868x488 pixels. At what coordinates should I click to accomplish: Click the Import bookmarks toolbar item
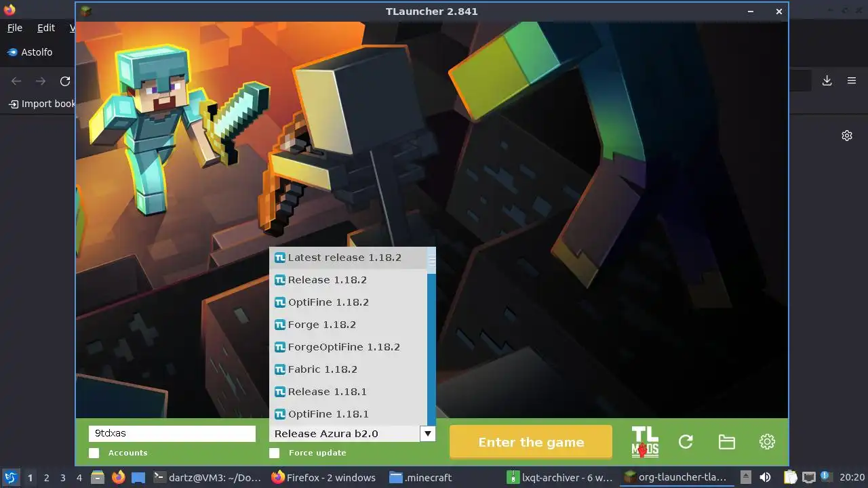[x=41, y=104]
